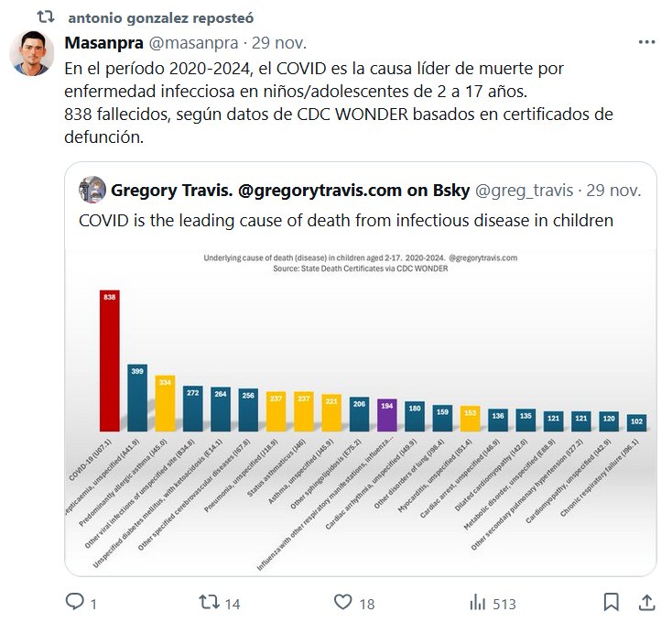Bookmark this tweet
672x623 pixels.
pos(612,602)
